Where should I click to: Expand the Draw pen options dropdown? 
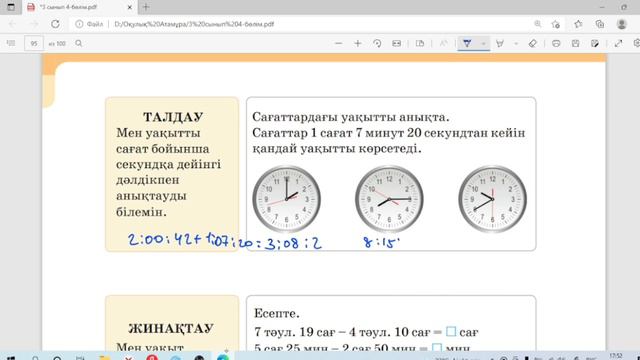point(483,43)
